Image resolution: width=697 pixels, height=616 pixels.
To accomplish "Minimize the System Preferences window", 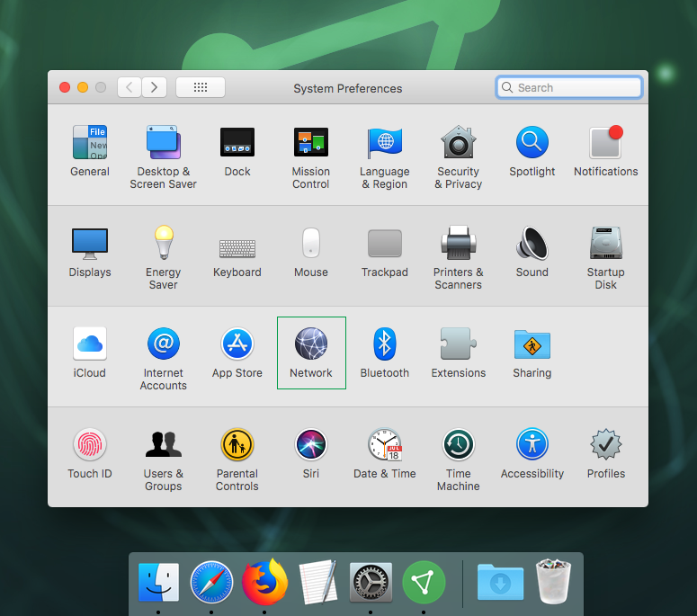I will 83,87.
